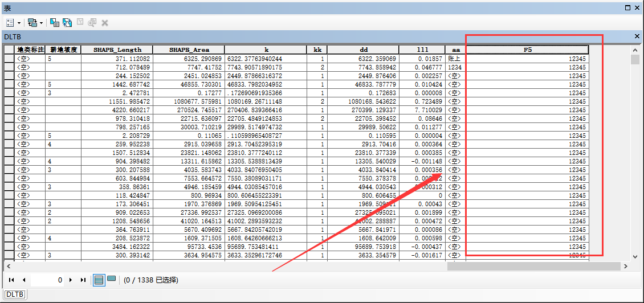Click the Switch Selection icon
Screen dimensions: 644x303
(x=67, y=23)
